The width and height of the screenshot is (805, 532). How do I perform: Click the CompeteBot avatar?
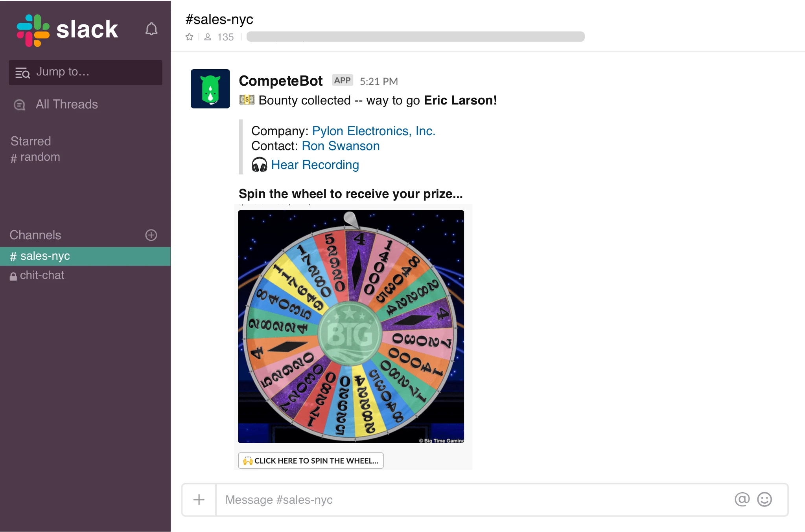(210, 89)
